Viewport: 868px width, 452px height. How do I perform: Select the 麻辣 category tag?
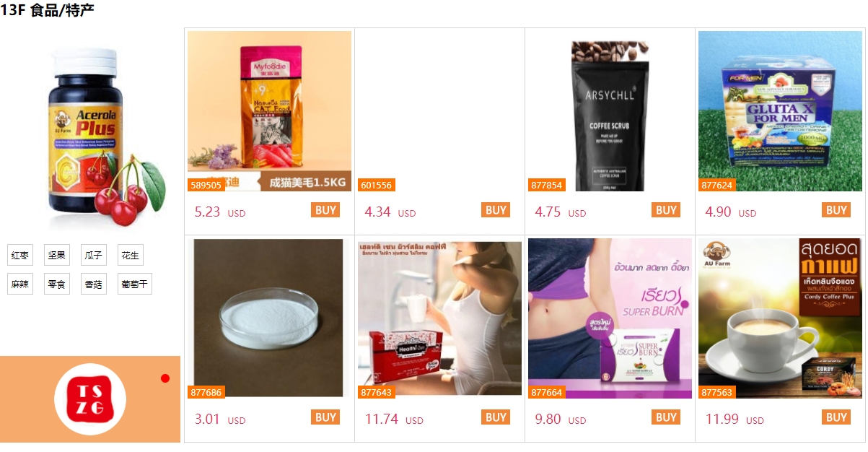click(19, 284)
